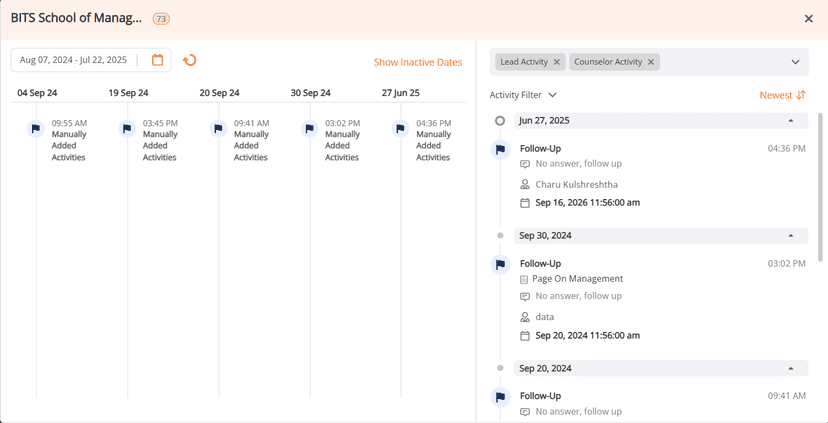The height and width of the screenshot is (423, 828).
Task: Open the Activity Filter dropdown
Action: point(523,95)
